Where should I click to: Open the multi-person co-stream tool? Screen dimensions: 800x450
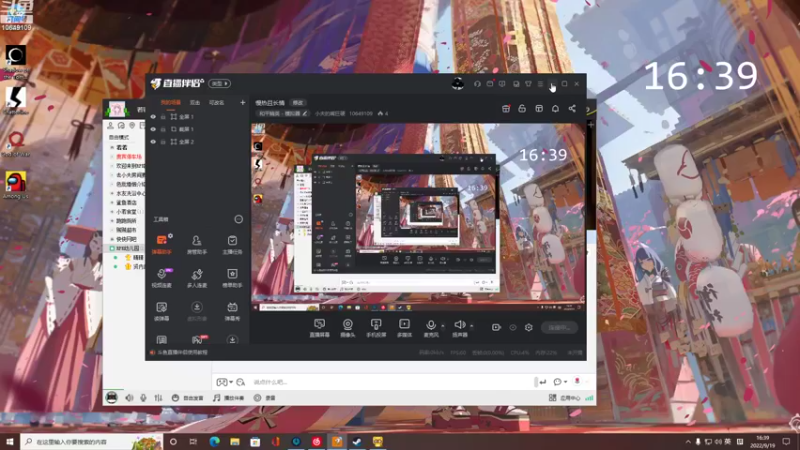click(196, 278)
